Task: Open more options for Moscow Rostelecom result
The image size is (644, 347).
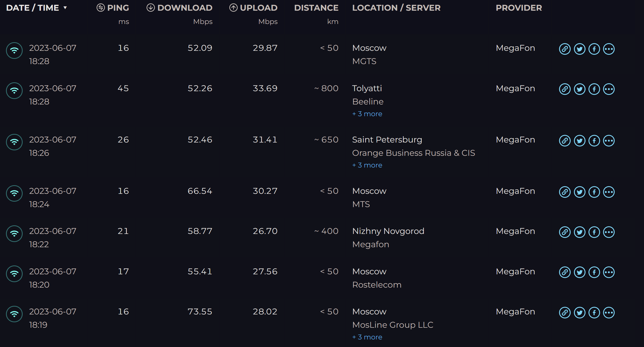Action: (609, 272)
